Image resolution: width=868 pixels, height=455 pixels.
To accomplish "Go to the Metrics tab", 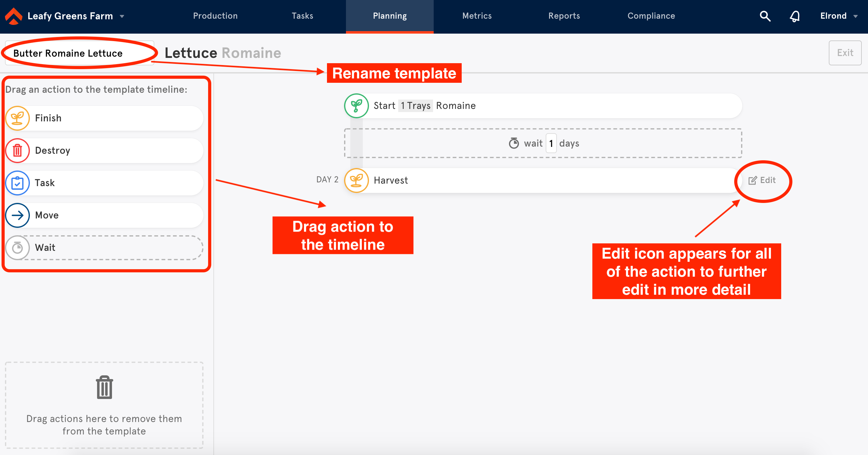I will tap(477, 16).
